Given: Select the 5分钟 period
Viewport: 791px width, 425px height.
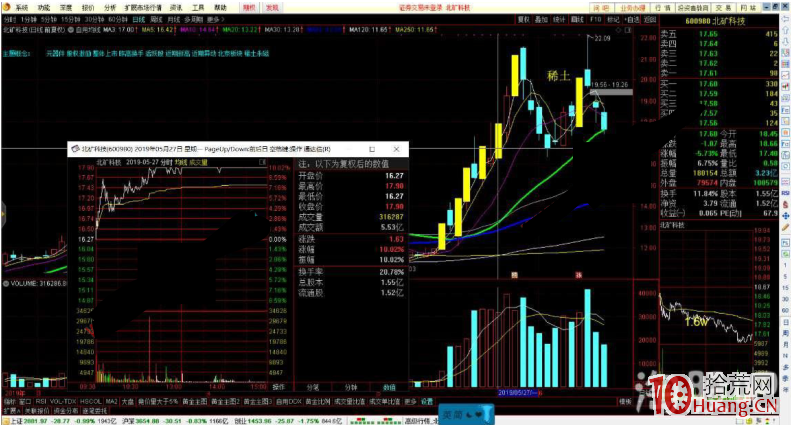Looking at the screenshot, I should coord(49,19).
